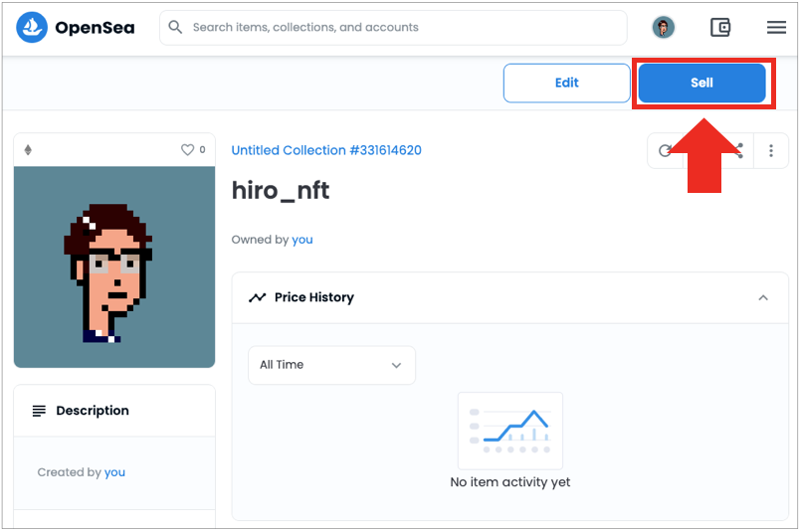Open the three-dot more options menu
This screenshot has width=799, height=532.
point(770,151)
